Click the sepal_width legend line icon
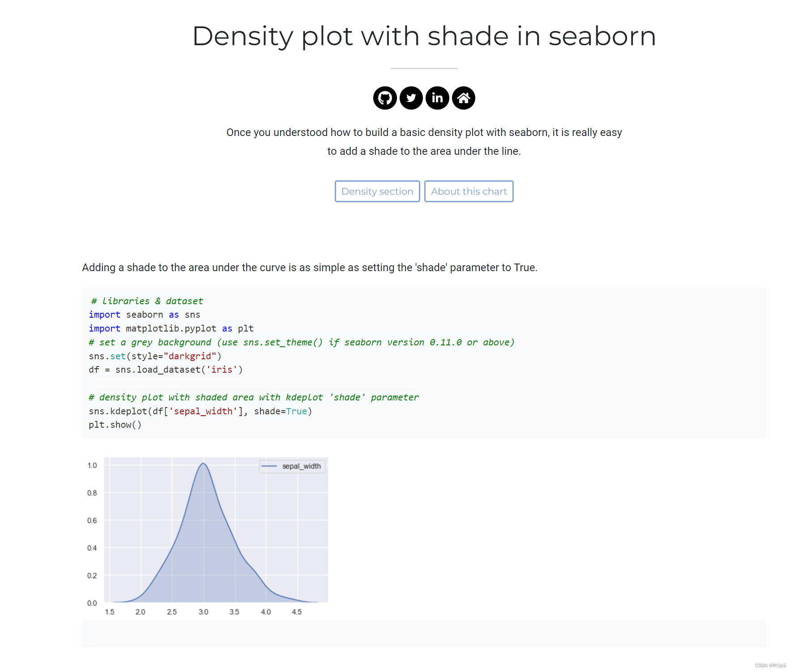The width and height of the screenshot is (793, 672). [270, 466]
